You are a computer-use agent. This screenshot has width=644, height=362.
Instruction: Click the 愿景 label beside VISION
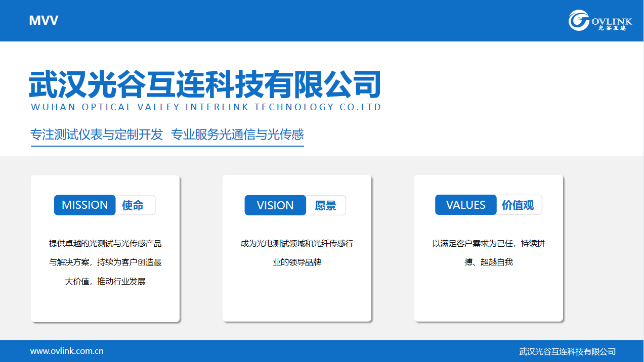pos(325,205)
